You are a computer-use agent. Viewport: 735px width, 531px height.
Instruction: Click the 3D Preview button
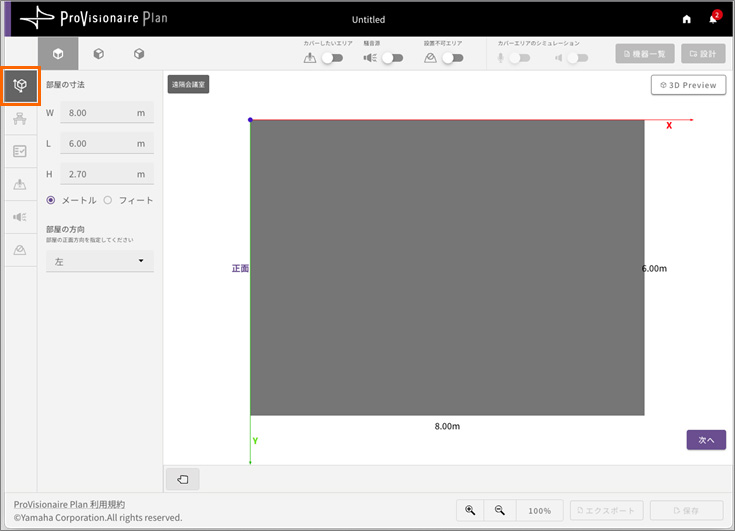pyautogui.click(x=688, y=85)
